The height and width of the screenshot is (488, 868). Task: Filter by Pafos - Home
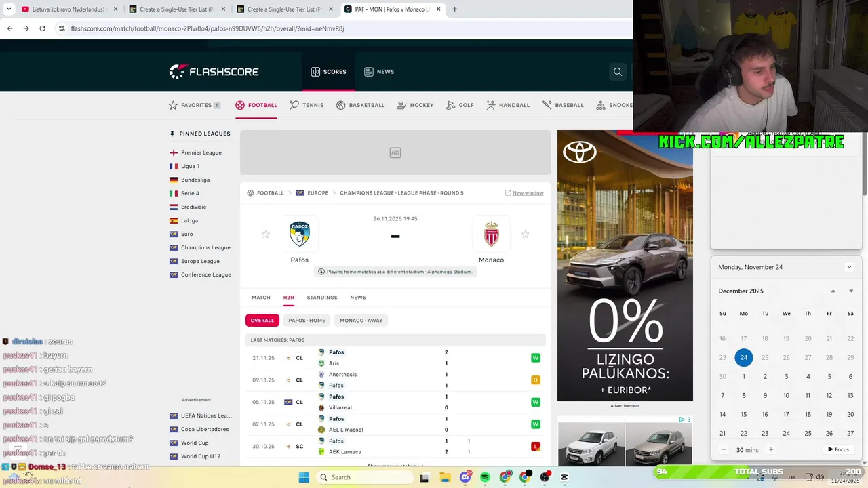(307, 321)
